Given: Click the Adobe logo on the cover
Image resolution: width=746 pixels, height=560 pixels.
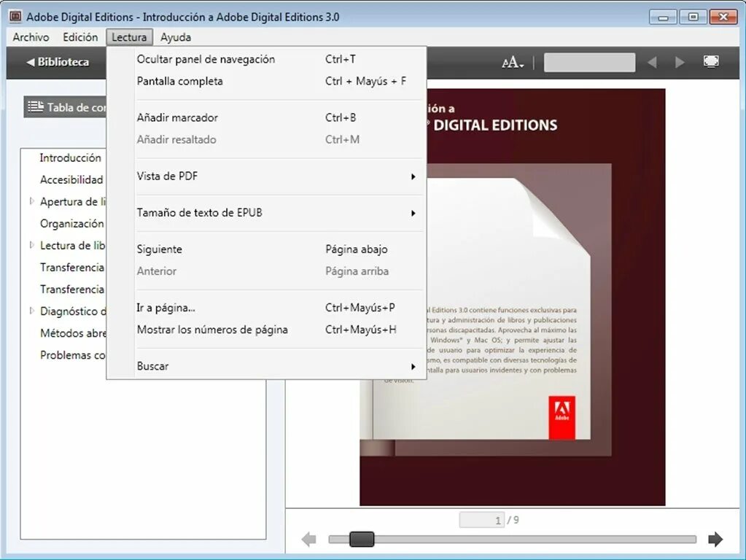Looking at the screenshot, I should pyautogui.click(x=562, y=417).
